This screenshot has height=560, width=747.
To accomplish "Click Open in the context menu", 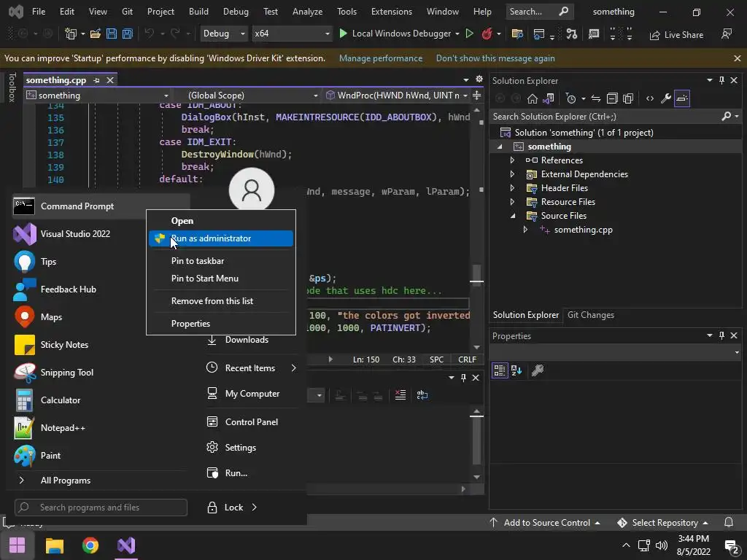I will click(220, 221).
